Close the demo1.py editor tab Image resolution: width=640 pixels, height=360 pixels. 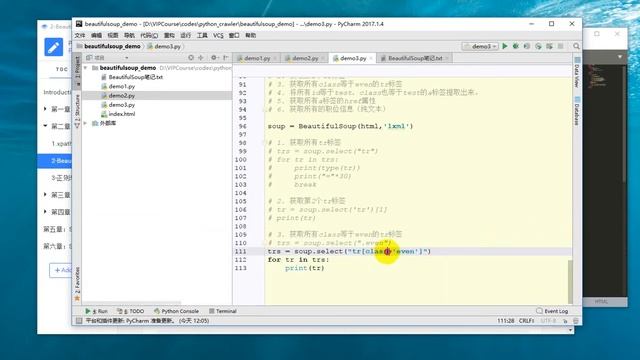[x=275, y=58]
